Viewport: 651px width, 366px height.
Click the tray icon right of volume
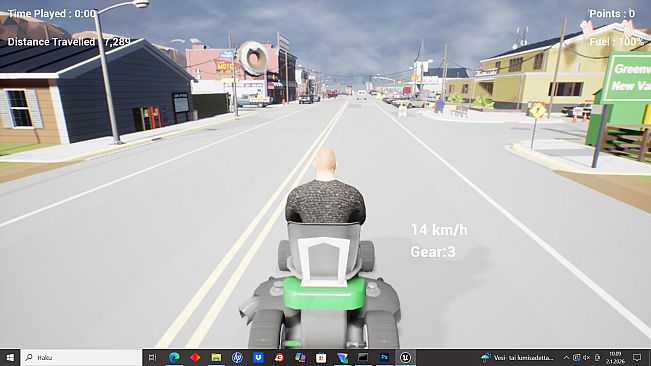point(597,357)
